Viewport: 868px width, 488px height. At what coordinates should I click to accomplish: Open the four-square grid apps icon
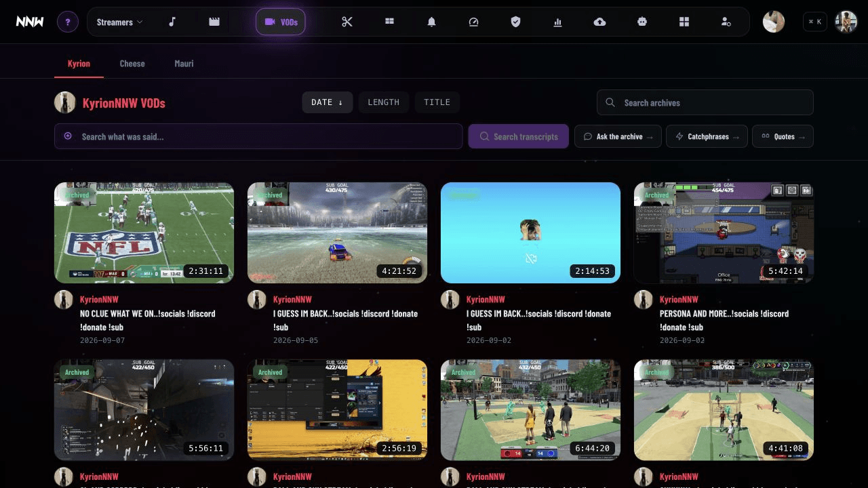tap(684, 22)
